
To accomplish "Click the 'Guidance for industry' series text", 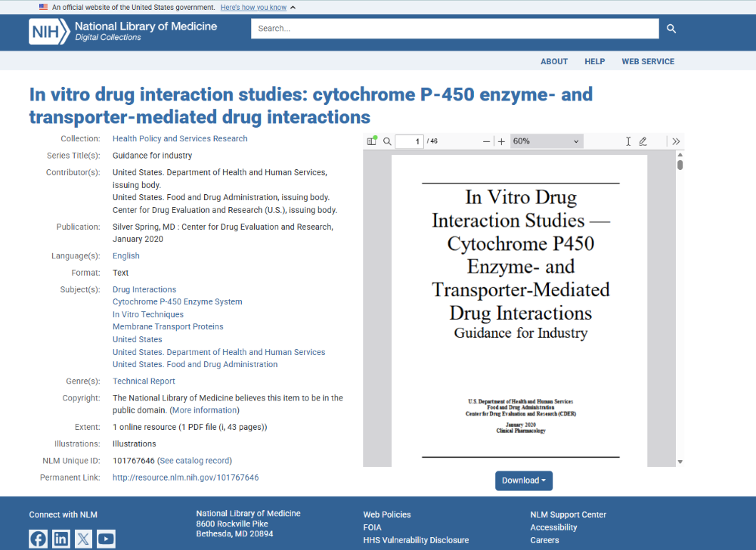I will (153, 156).
